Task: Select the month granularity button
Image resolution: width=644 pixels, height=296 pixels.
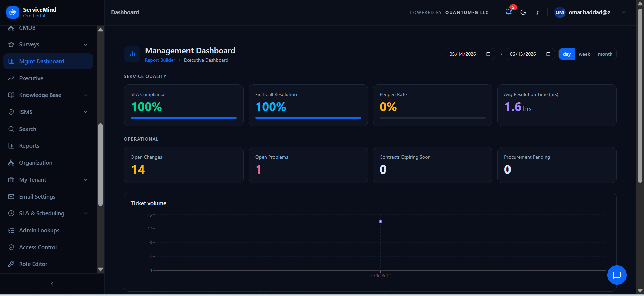Action: pos(605,54)
